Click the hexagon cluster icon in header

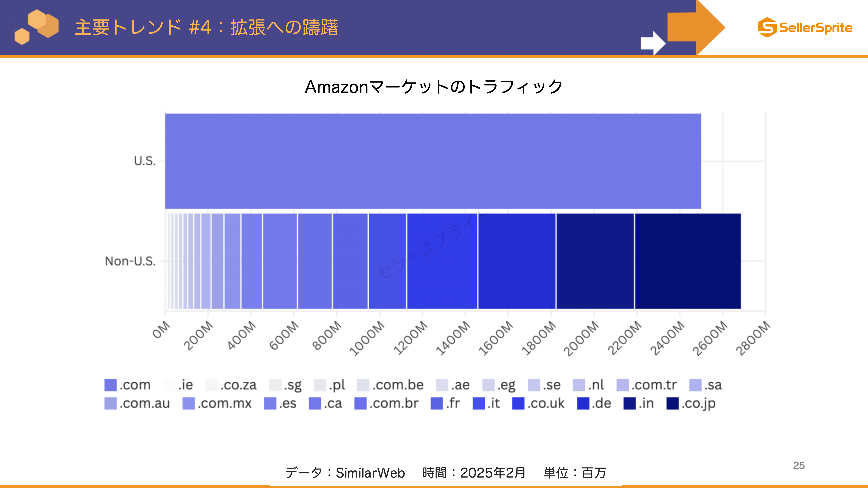(37, 27)
